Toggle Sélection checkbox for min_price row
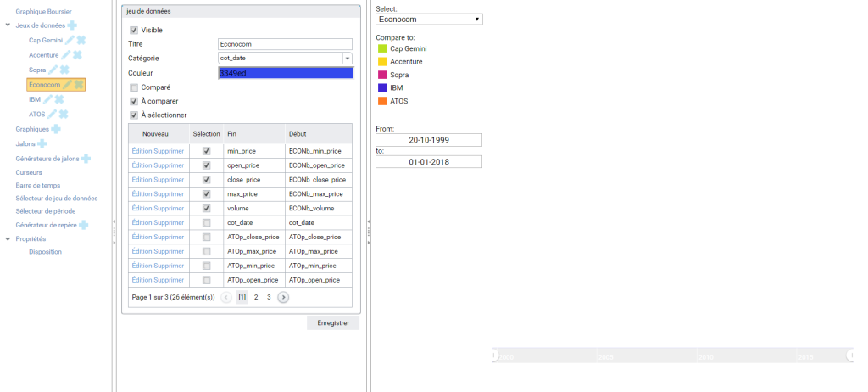The image size is (868, 392). 207,151
